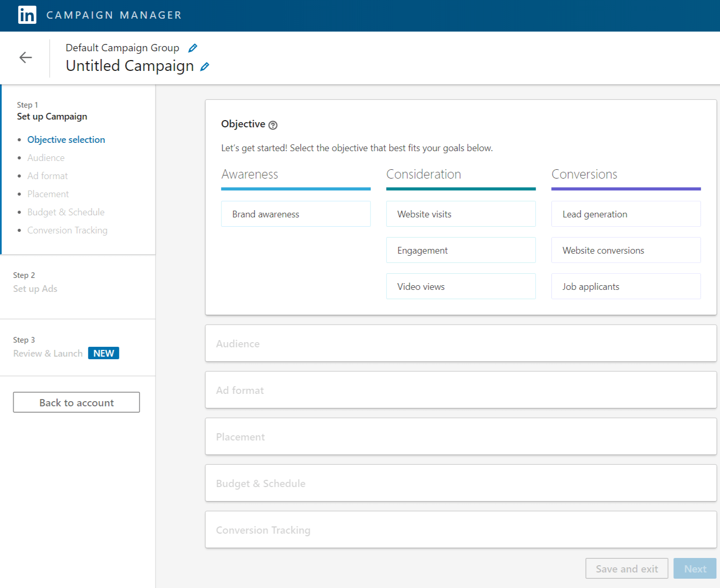Choose Website conversions objective
The height and width of the screenshot is (588, 720).
(x=626, y=250)
